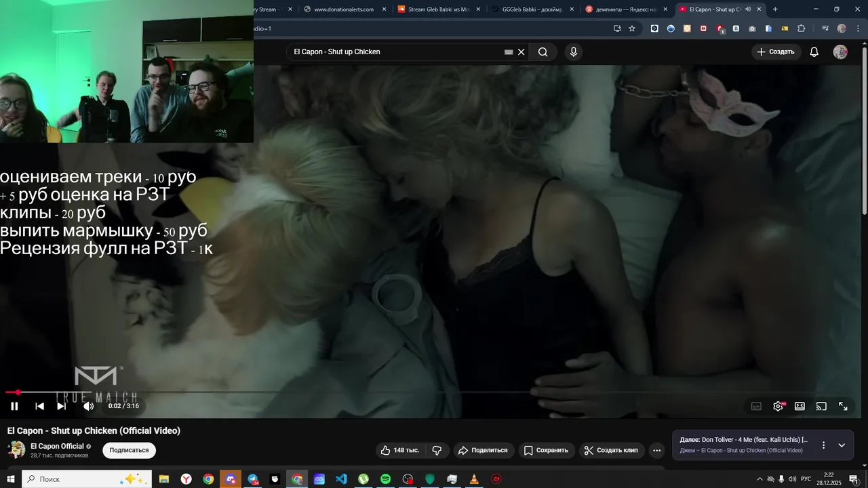Click the Поделиться share button
Image resolution: width=868 pixels, height=488 pixels.
[x=483, y=450]
